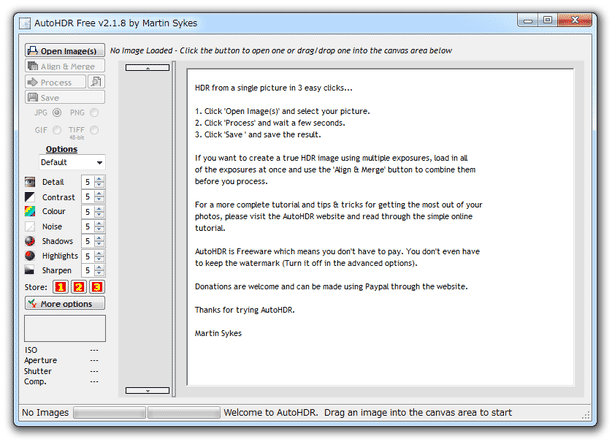Screen dimensions: 612x442
Task: Increase the Detail value with up arrow
Action: tap(100, 179)
